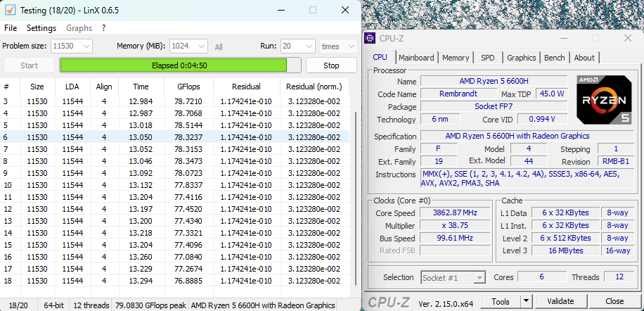Switch to the Graphics tab in CPU-Z
Viewport: 644px width, 311px height.
[521, 58]
